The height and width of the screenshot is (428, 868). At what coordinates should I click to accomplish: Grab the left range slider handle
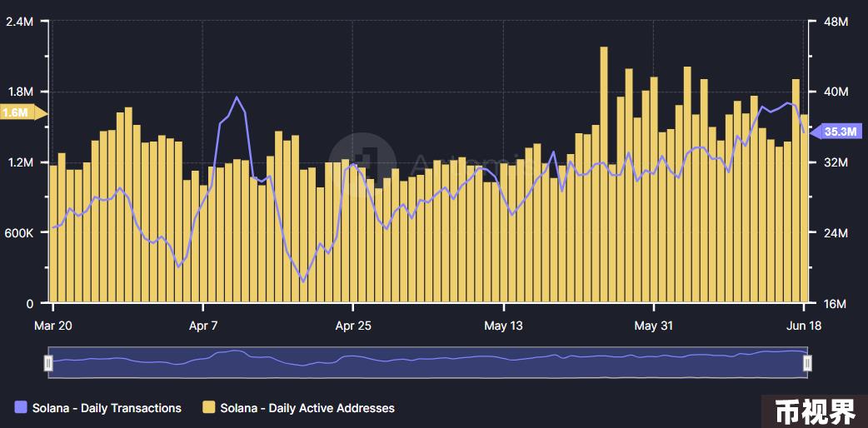tap(48, 363)
